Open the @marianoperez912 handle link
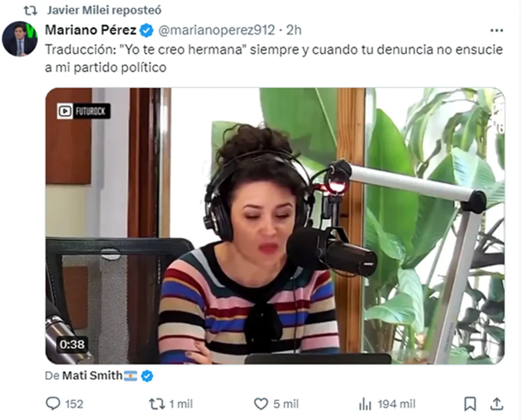Viewport: 525px width, 420px height. pos(216,30)
